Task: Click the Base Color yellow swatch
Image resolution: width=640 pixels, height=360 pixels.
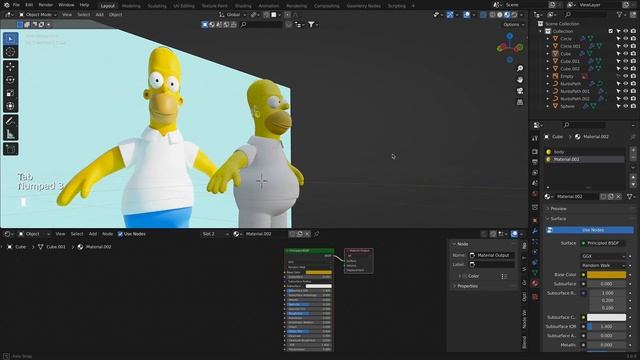Action: coord(606,275)
